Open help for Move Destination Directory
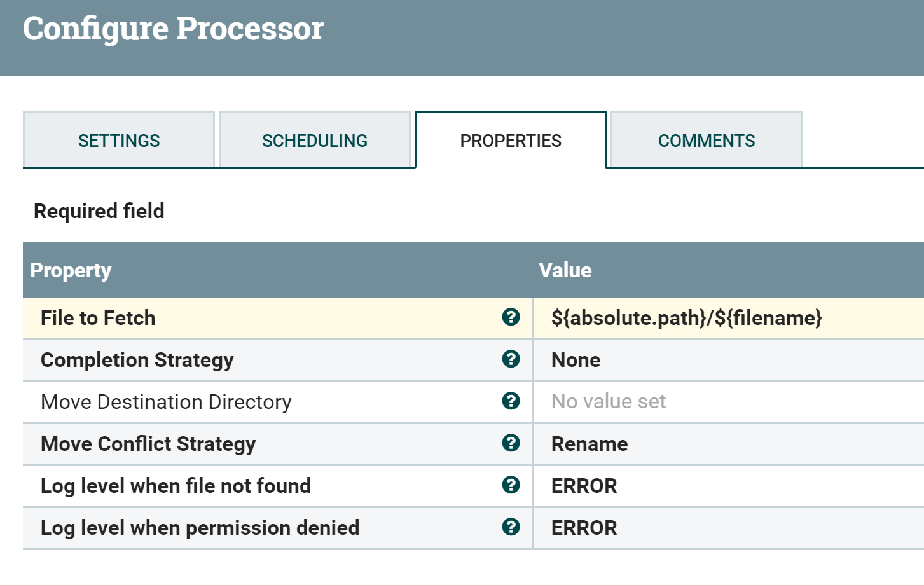Viewport: 924px width, 585px height. click(x=510, y=401)
